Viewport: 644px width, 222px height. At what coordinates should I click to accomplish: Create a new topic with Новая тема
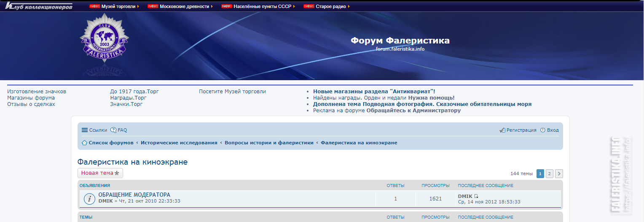tap(100, 173)
